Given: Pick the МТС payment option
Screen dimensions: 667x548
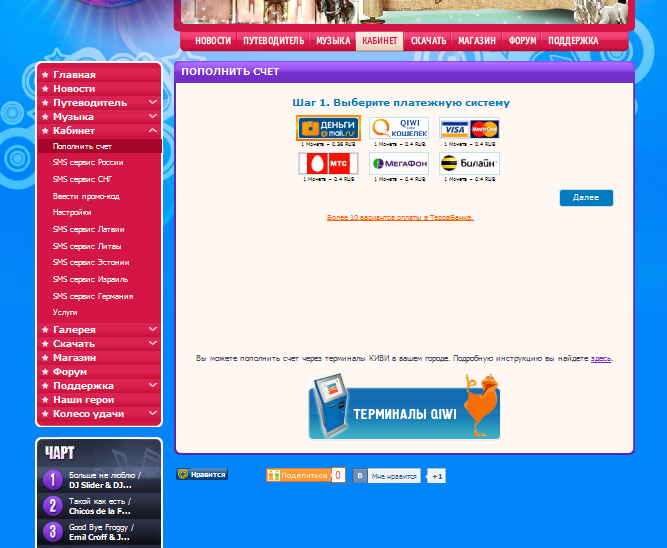Looking at the screenshot, I should coord(328,163).
